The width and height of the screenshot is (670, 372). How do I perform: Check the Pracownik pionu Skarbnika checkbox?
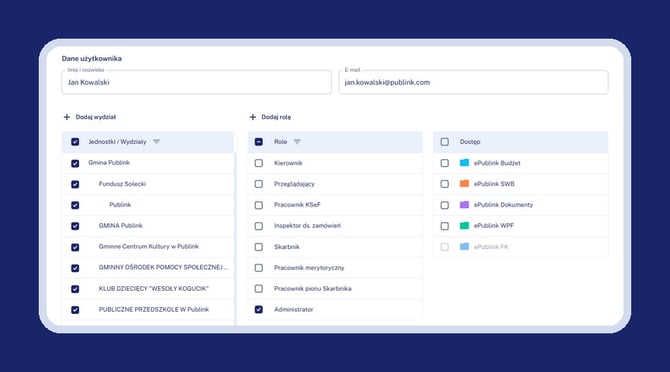tap(259, 289)
